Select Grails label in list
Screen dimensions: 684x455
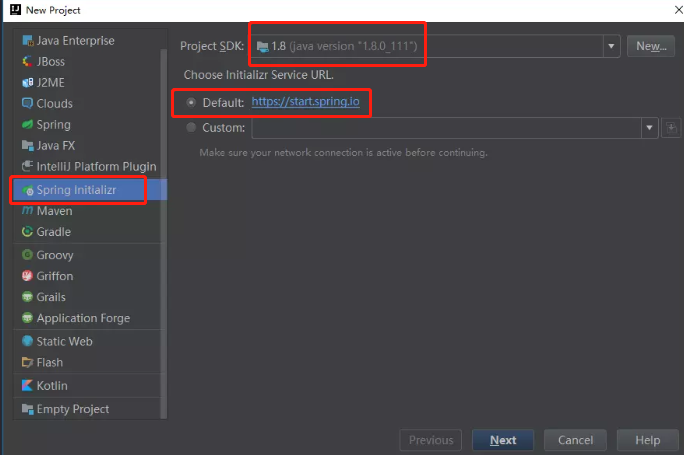coord(51,297)
